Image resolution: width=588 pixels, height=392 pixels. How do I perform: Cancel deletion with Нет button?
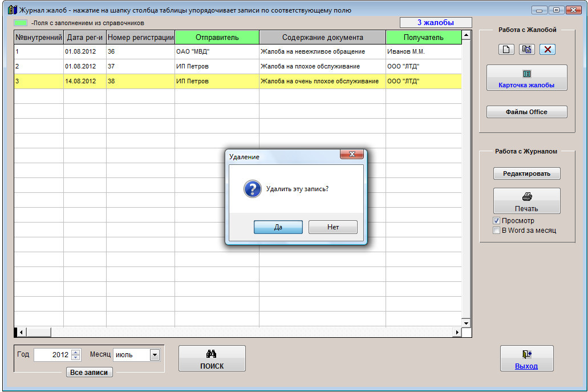(x=332, y=227)
